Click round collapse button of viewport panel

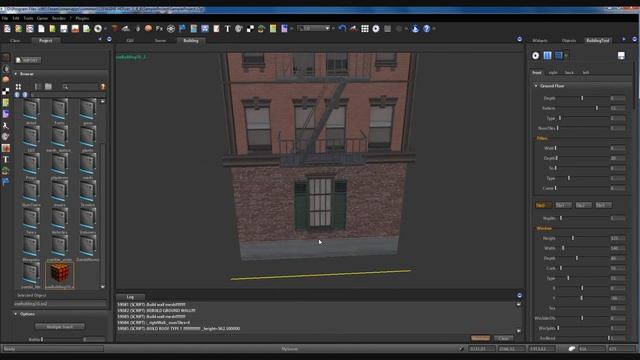[519, 39]
